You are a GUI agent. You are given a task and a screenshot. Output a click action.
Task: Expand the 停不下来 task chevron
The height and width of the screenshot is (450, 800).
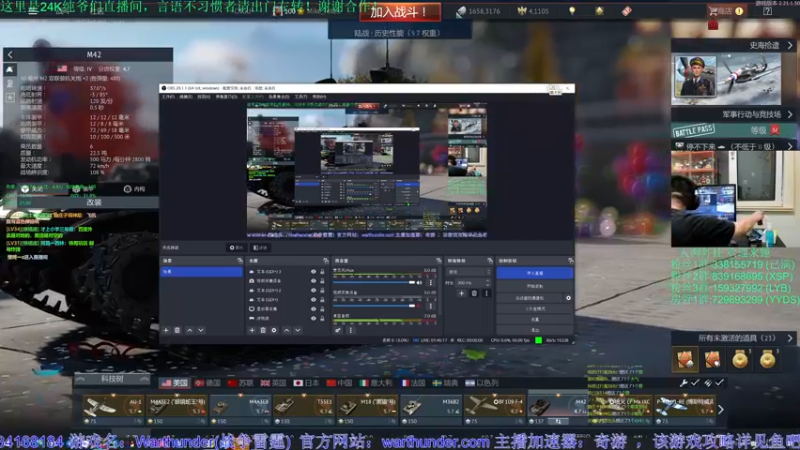point(790,146)
